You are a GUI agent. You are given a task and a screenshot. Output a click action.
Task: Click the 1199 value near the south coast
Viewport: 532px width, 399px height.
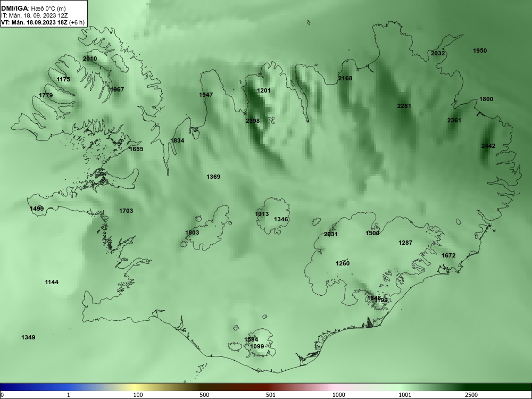pyautogui.click(x=381, y=300)
